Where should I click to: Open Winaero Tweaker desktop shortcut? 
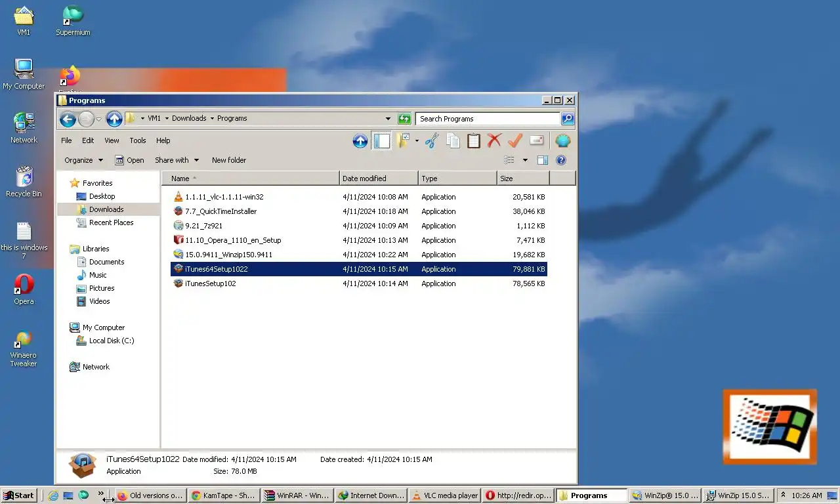coord(24,349)
